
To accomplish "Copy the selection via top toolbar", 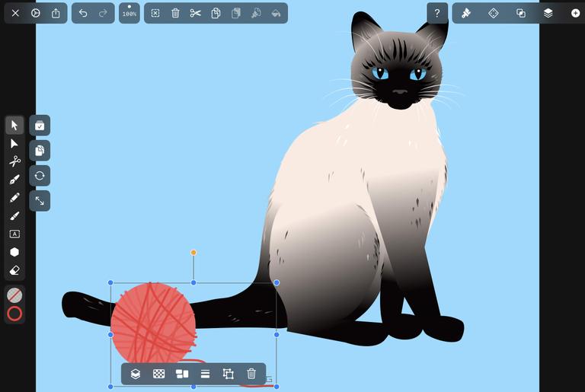I will (216, 14).
